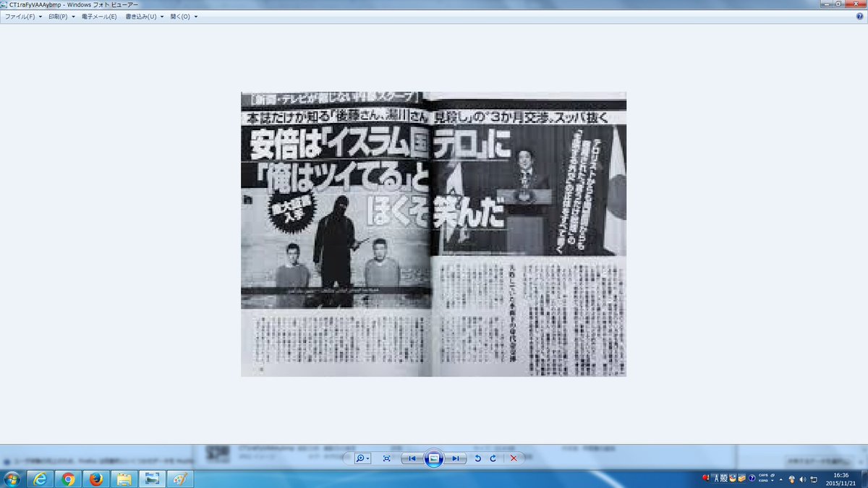Screen dimensions: 868x488
Task: Open the Windows Start menu
Action: coord(12,479)
